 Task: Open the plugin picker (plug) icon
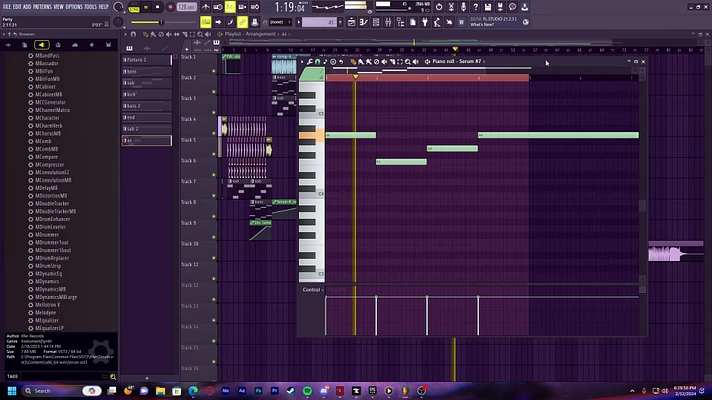click(425, 22)
